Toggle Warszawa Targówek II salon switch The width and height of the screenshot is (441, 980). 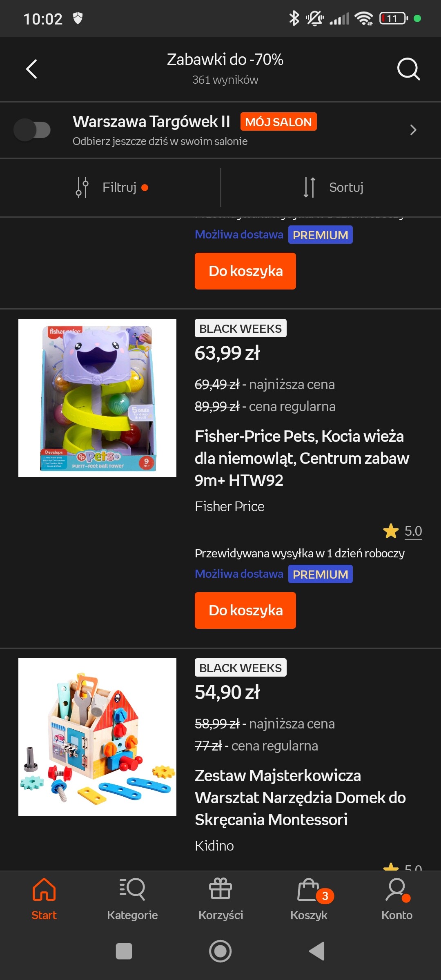coord(32,130)
